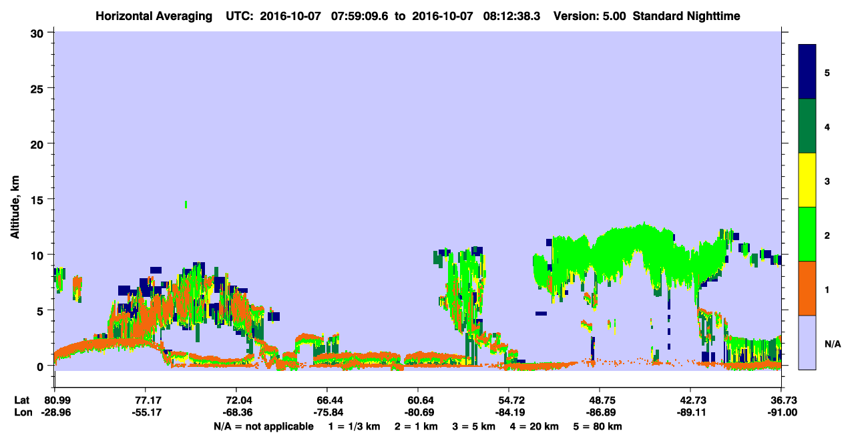Click the yellow level 3 legend swatch
The width and height of the screenshot is (868, 445).
tap(807, 180)
